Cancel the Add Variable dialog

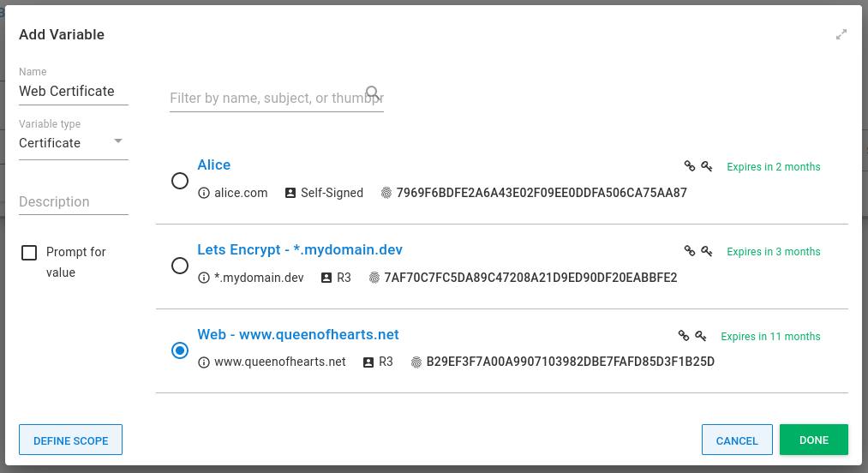coord(736,440)
